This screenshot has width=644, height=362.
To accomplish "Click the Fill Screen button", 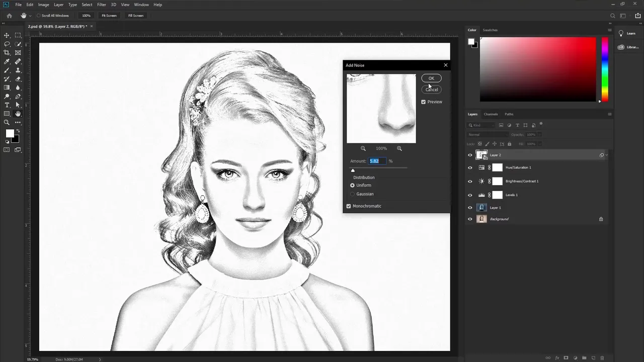I will point(136,16).
